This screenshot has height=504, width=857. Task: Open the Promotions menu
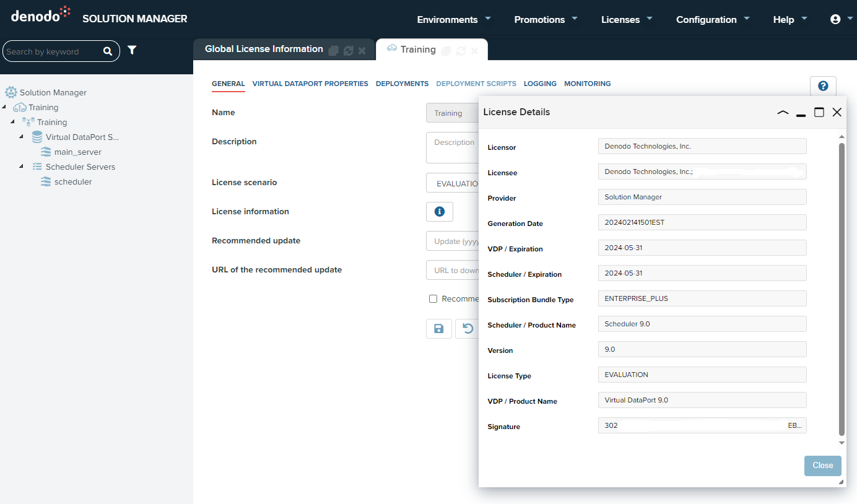[546, 19]
